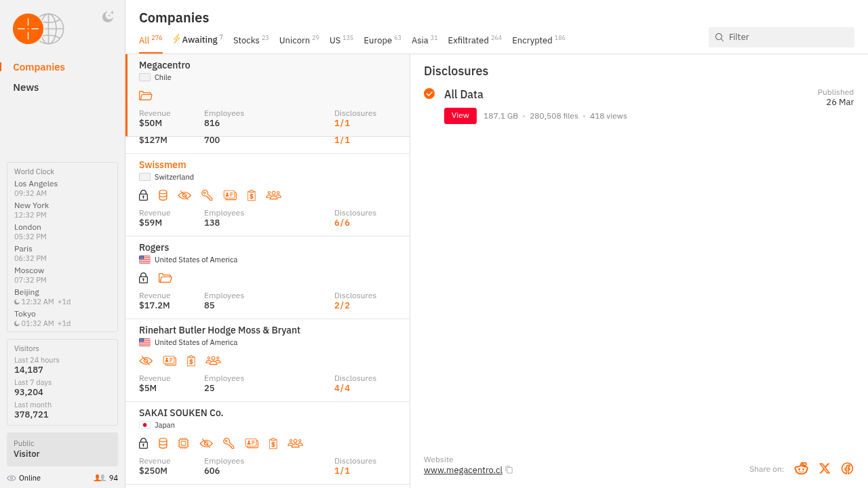The image size is (868, 488).
Task: Click the Los Angeles world clock entry
Action: tap(36, 188)
